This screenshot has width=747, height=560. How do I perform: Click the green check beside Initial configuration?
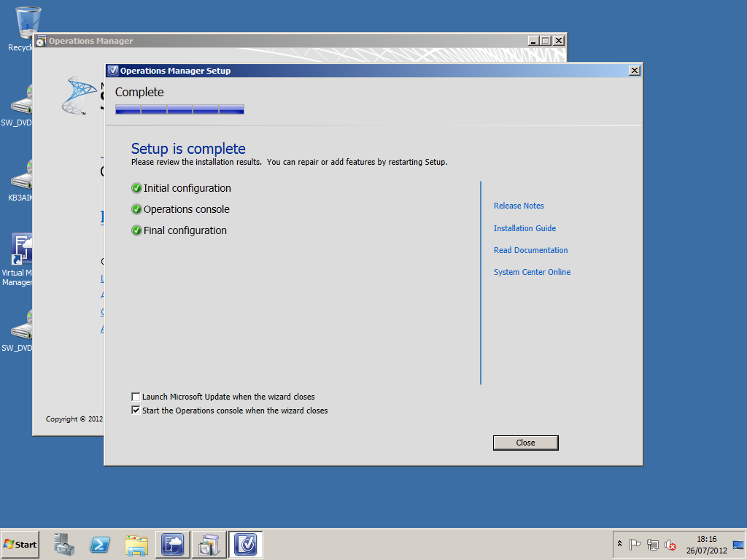(136, 188)
